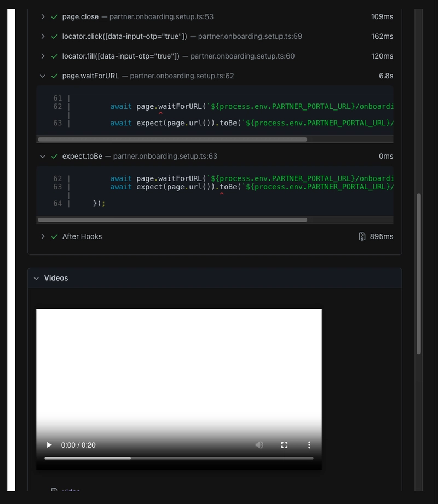Enter video fullscreen mode

click(284, 445)
